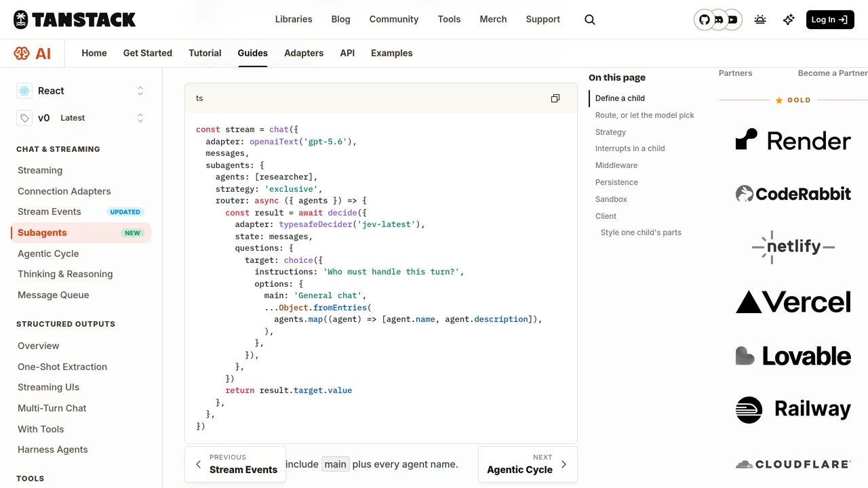Open Streaming UIs in the sidebar
The width and height of the screenshot is (868, 488).
click(x=48, y=387)
